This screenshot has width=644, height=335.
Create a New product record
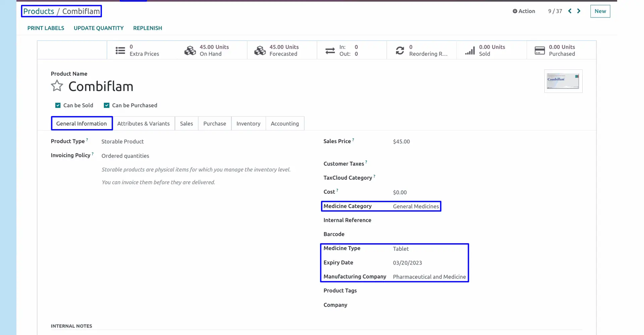pyautogui.click(x=600, y=11)
